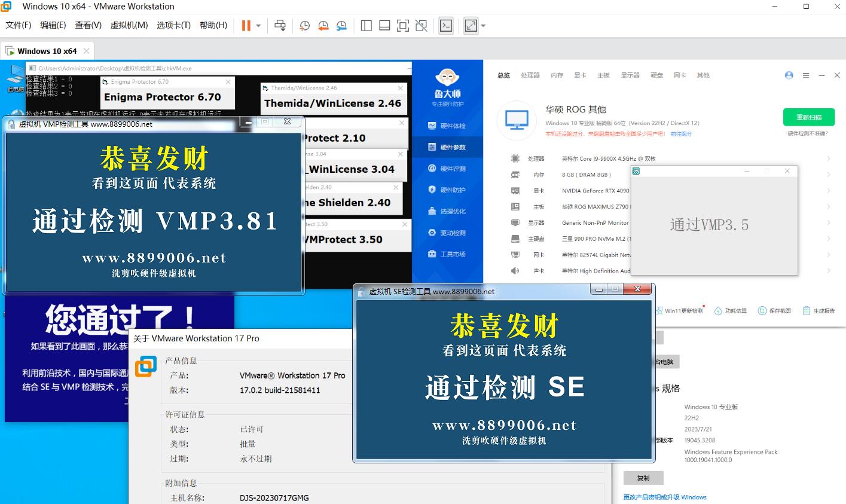846x504 pixels.
Task: Toggle the thumbnail bar view
Action: (385, 26)
